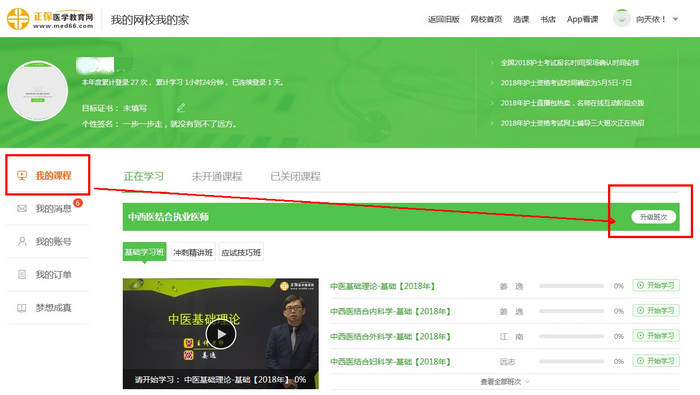This screenshot has width=700, height=395.
Task: Click progress bar for 中西医结合外科学
Action: click(x=571, y=336)
